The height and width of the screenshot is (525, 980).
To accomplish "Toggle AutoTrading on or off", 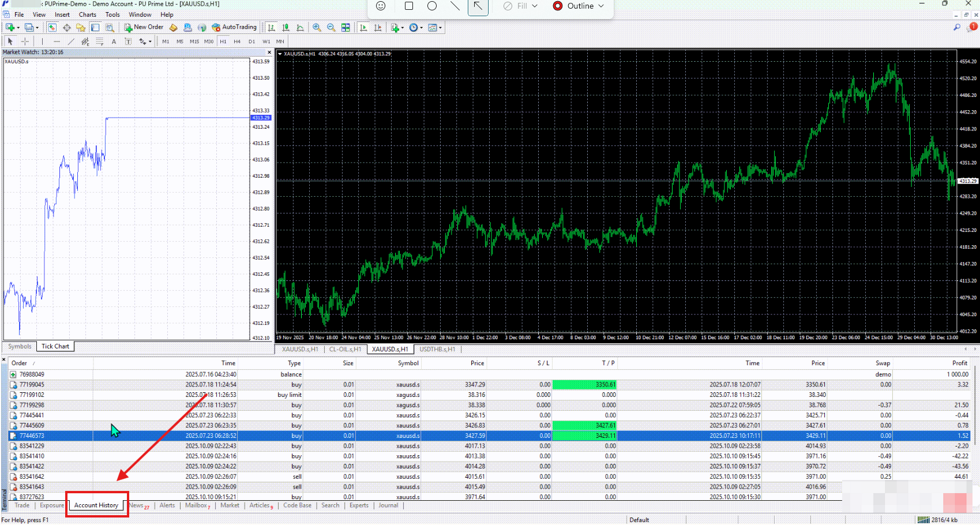I will click(x=234, y=27).
